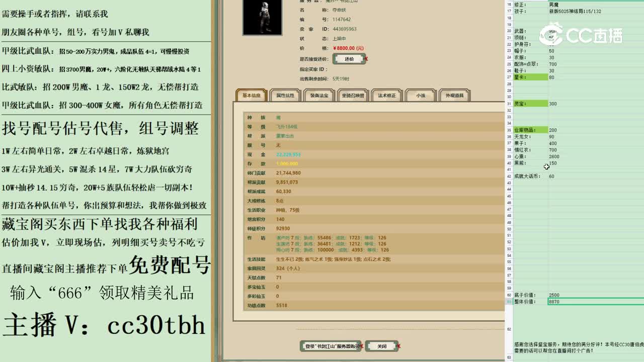Switch to the 基本信息 tab
The image size is (644, 362).
[252, 95]
